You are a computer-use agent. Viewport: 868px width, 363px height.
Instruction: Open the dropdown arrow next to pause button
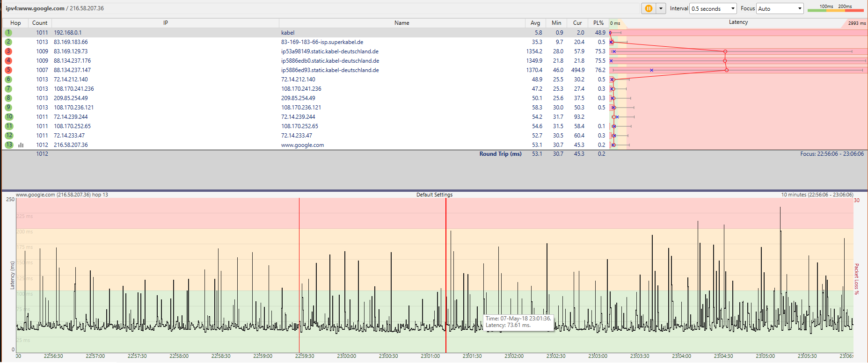point(661,8)
